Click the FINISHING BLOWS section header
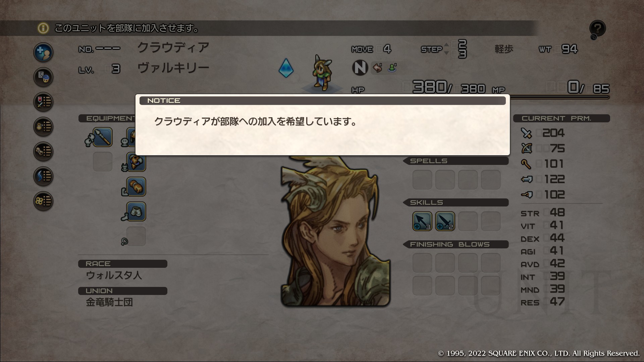Screen dimensions: 644x362 [455, 244]
